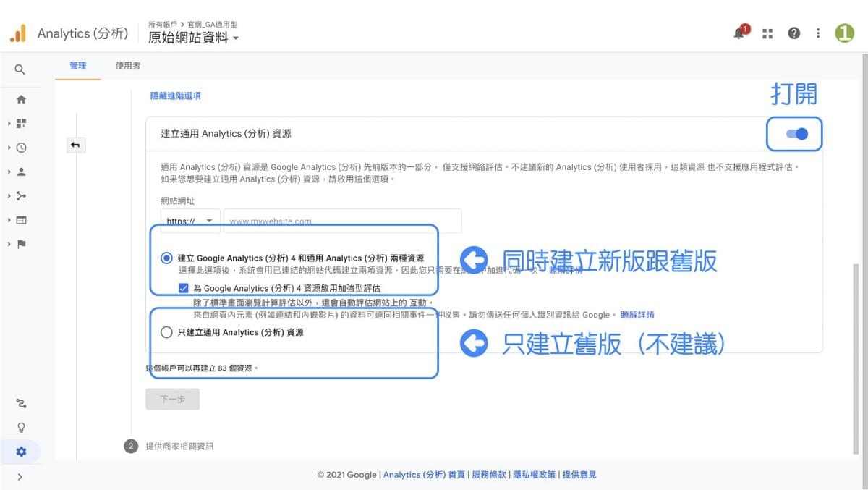Click the 所有帳戶 breadcrumb
Viewport: 868px width, 490px height.
tap(163, 24)
